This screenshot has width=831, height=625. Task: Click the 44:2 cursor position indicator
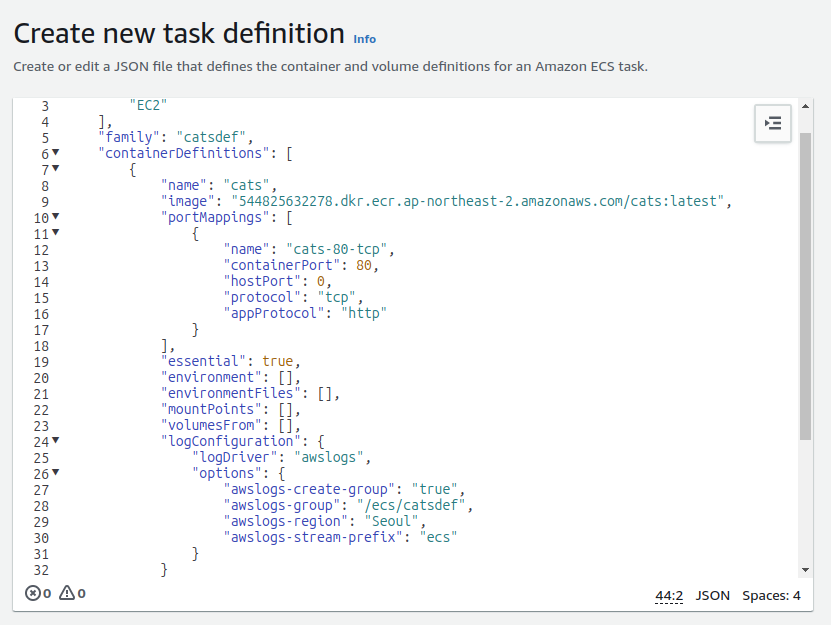669,596
